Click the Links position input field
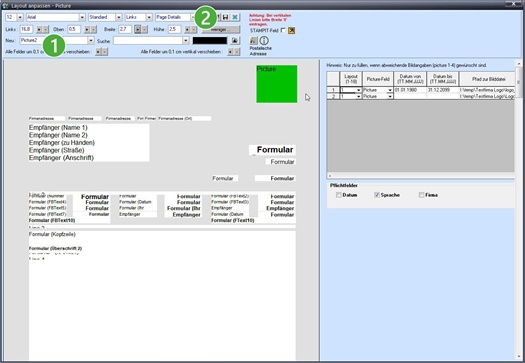 [26, 29]
